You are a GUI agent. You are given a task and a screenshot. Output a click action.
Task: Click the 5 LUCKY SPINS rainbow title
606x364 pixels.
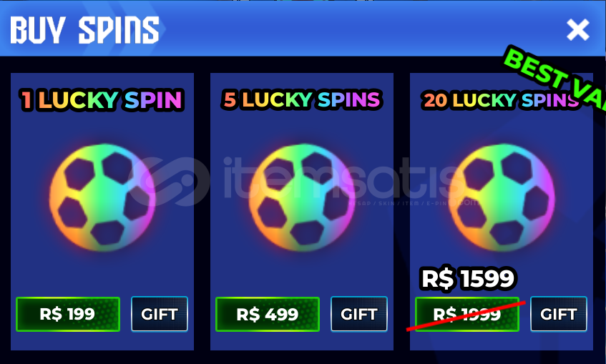301,99
